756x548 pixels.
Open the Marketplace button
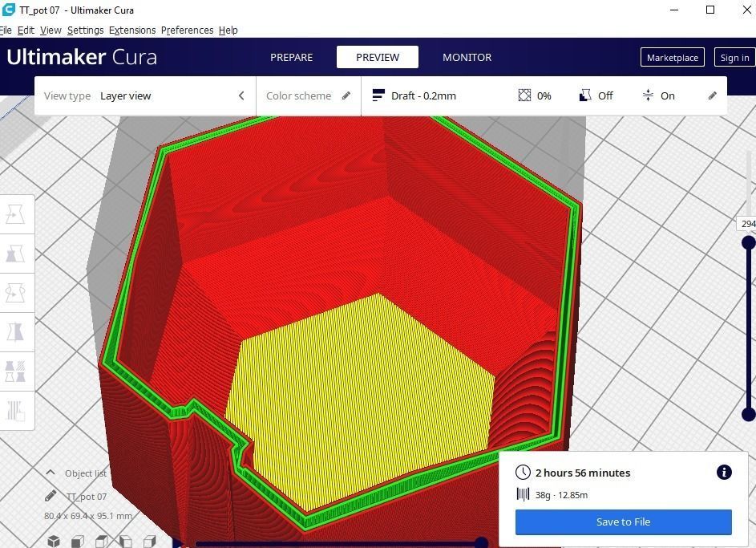point(672,58)
